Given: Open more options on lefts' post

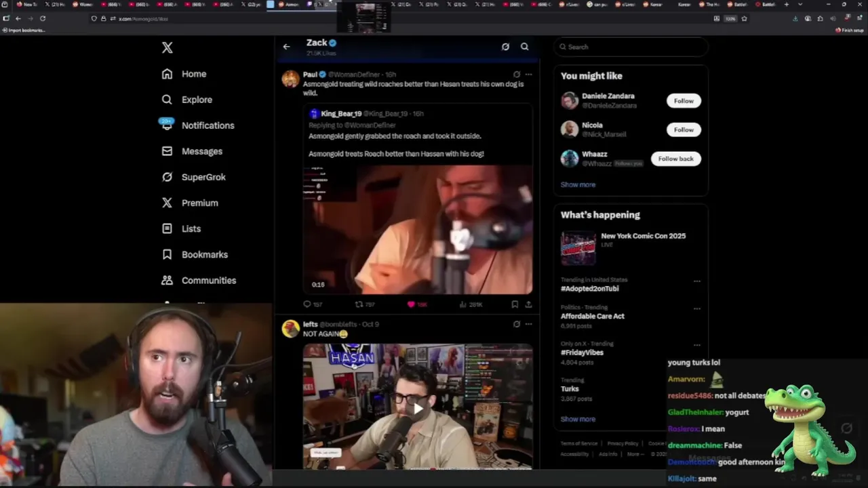Looking at the screenshot, I should click(x=528, y=324).
